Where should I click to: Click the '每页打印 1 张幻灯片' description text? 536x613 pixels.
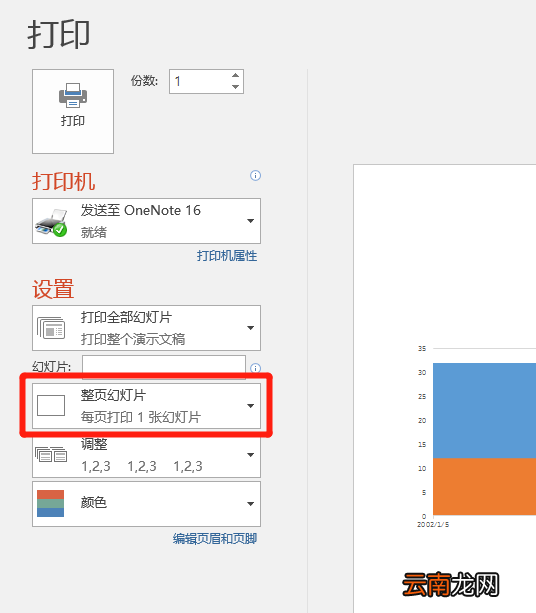pos(141,417)
